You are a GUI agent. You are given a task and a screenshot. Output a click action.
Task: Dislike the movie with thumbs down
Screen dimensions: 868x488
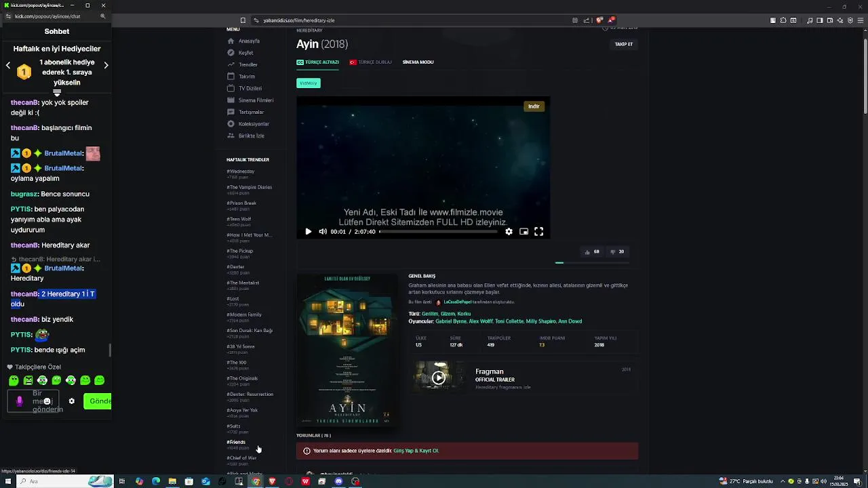pos(617,251)
